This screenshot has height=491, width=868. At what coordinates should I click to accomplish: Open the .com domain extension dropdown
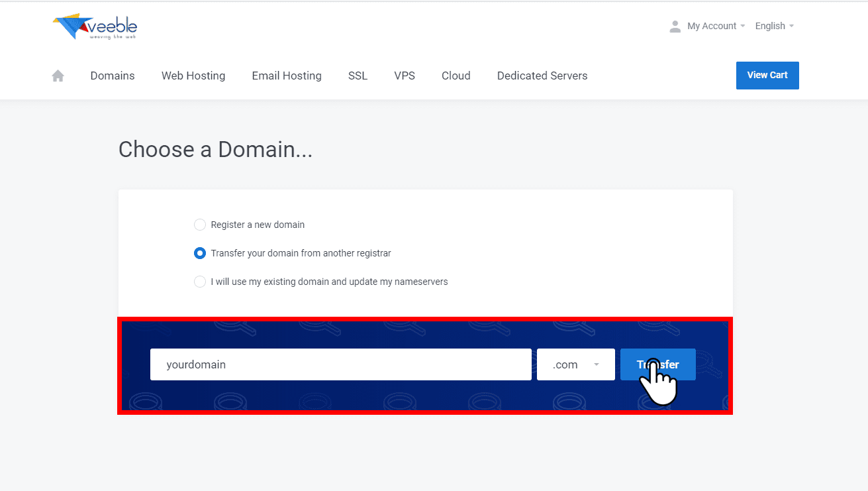pyautogui.click(x=575, y=364)
